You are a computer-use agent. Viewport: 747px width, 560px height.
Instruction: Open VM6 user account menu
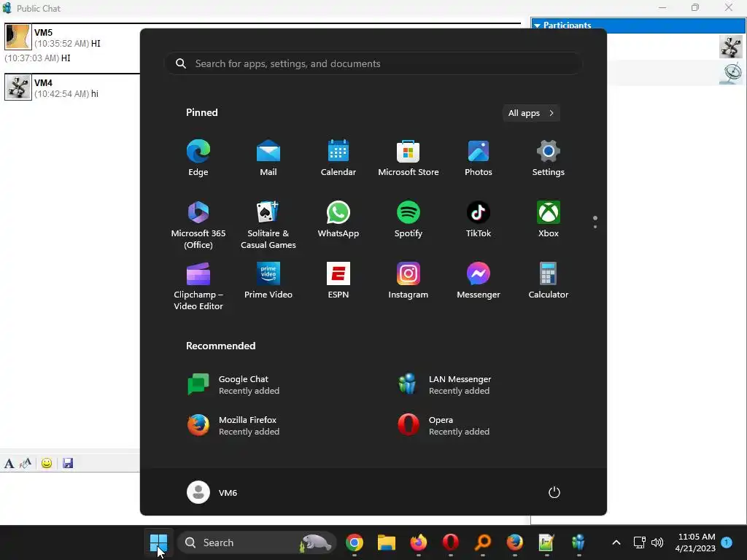[212, 492]
